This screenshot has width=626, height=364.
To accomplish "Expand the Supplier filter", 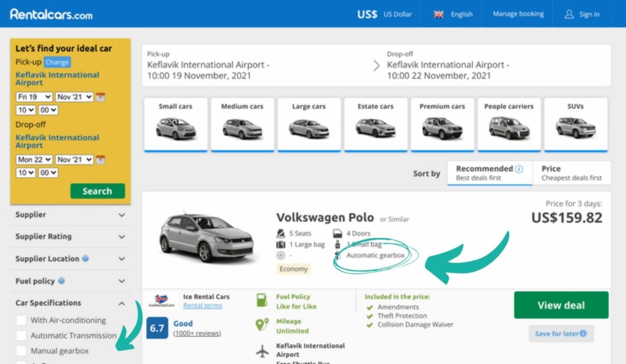I will coord(70,215).
